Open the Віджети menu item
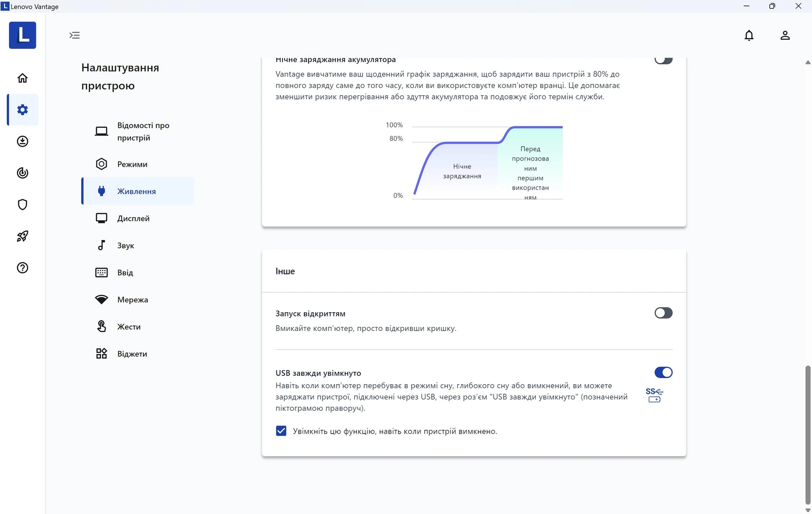Image resolution: width=812 pixels, height=514 pixels. [x=138, y=354]
